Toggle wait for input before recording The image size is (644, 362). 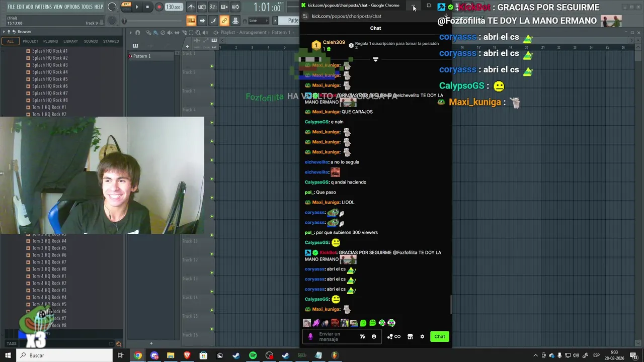202,7
